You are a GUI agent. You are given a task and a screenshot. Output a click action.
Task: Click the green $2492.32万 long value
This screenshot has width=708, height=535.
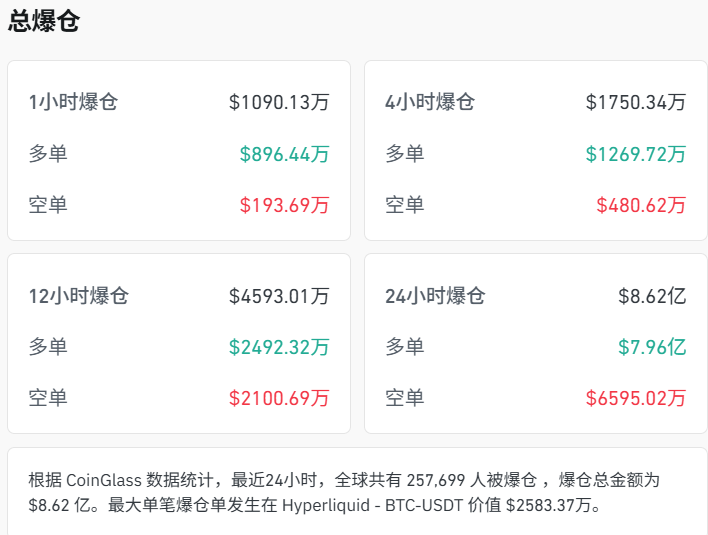[279, 347]
